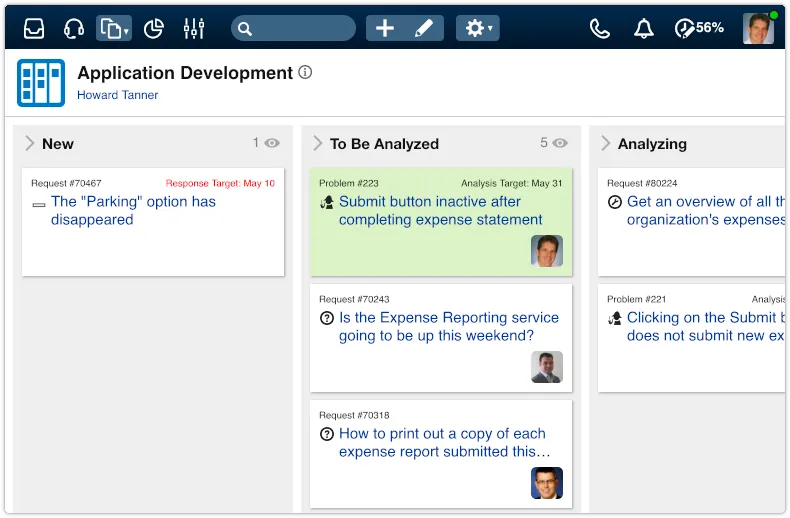Click the pencil edit icon

pyautogui.click(x=424, y=28)
